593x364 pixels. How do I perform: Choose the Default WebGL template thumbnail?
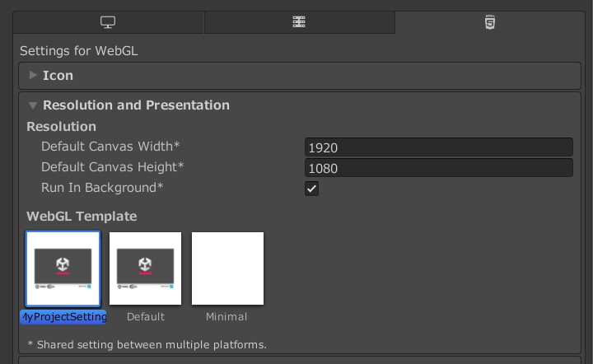(145, 268)
